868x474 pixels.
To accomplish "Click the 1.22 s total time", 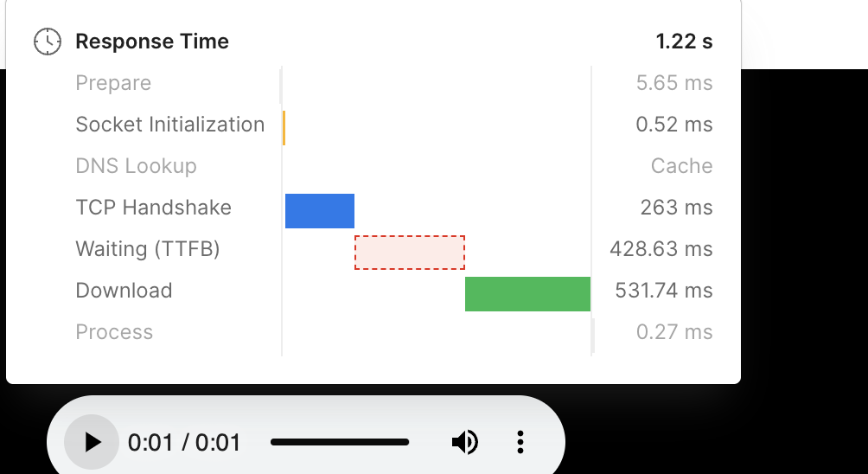I will [x=684, y=42].
